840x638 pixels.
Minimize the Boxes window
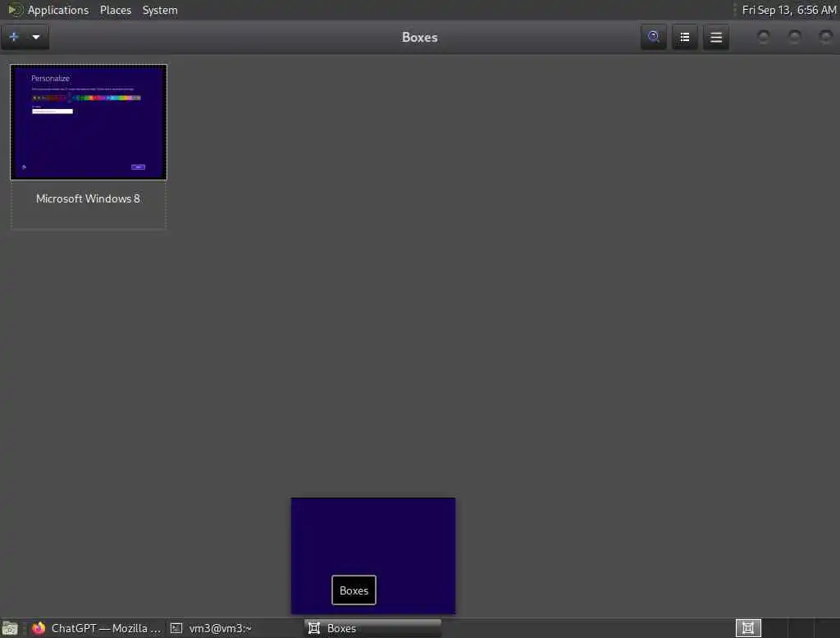click(x=764, y=37)
